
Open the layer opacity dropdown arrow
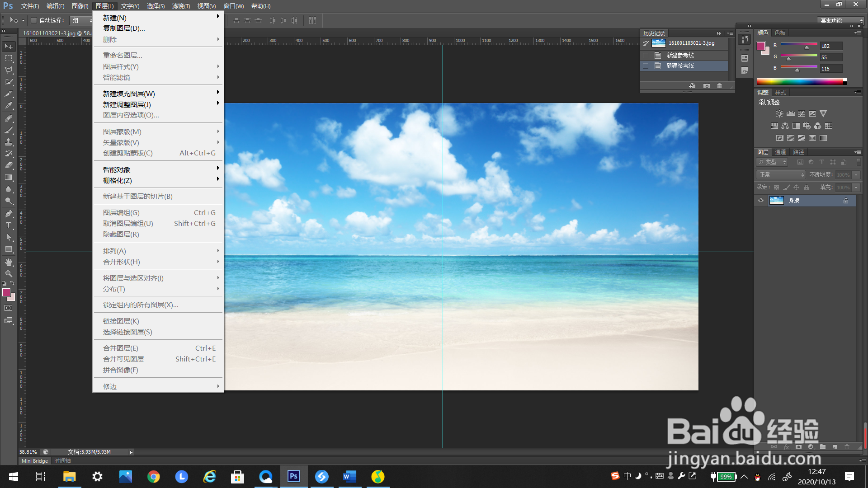(856, 175)
